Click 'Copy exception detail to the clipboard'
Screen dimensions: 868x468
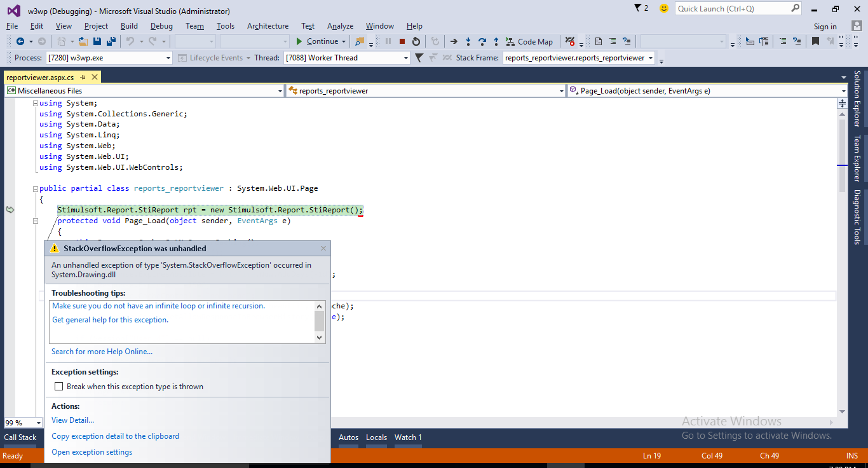click(115, 436)
